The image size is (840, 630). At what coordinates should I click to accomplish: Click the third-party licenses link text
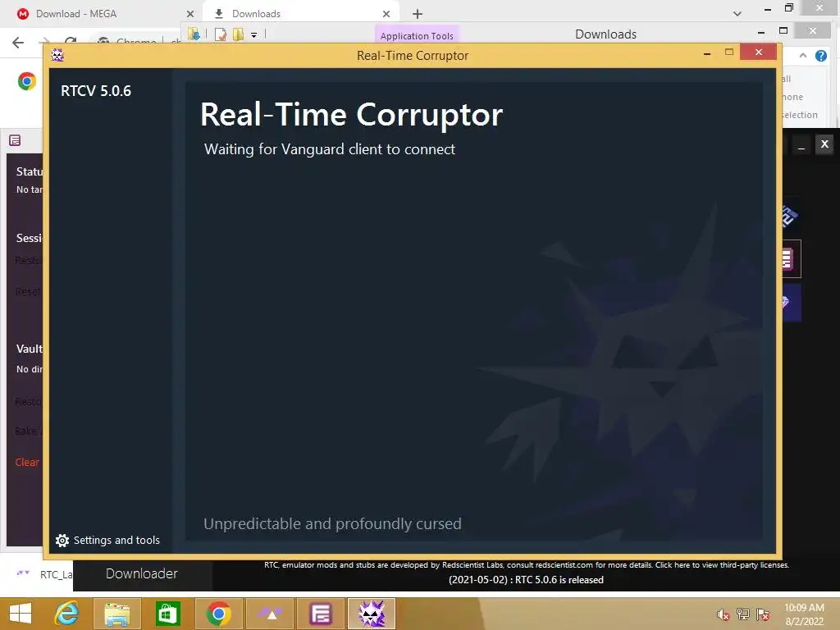click(722, 564)
